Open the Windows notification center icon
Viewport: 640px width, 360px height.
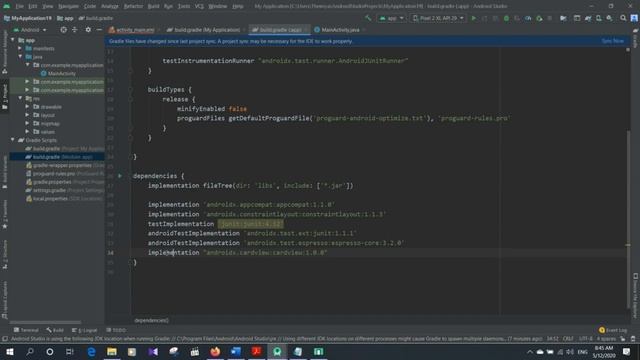point(627,351)
